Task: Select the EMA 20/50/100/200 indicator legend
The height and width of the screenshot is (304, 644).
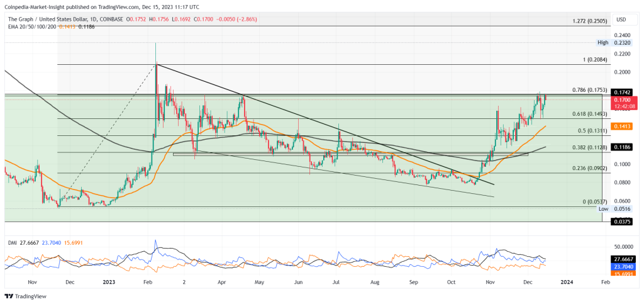Action: point(31,26)
